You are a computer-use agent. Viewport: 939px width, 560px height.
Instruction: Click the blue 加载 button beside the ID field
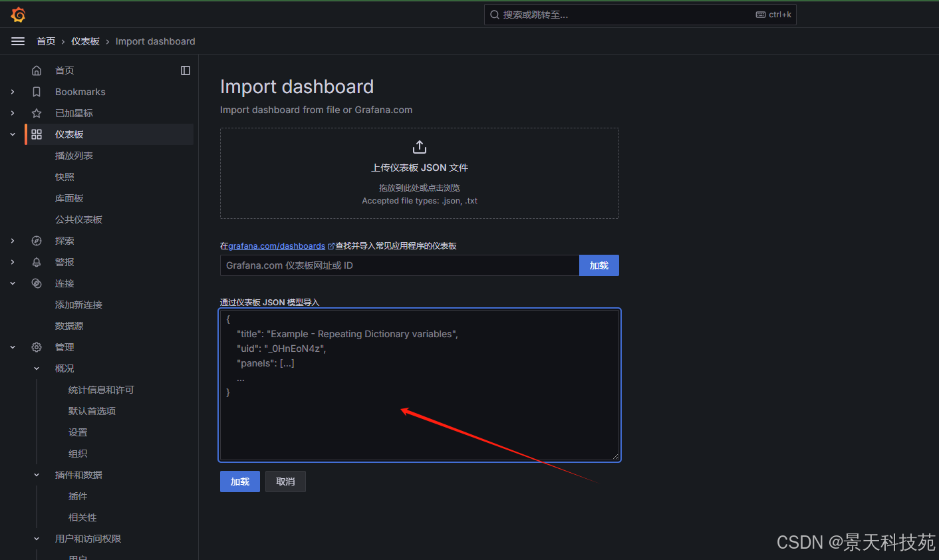599,265
